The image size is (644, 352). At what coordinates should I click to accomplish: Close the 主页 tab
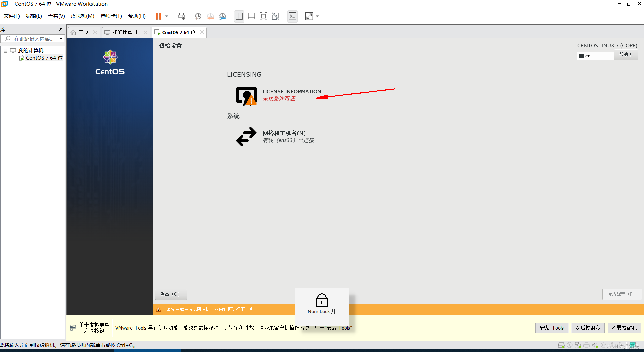click(95, 32)
